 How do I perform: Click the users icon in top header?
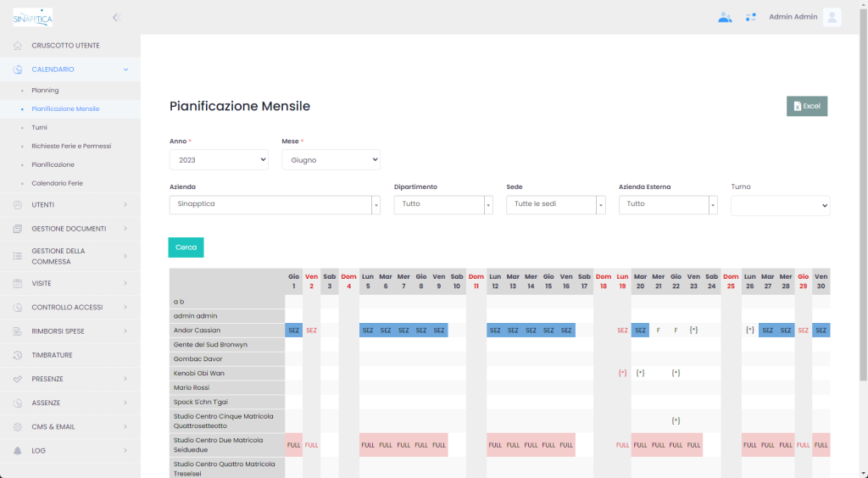point(725,17)
